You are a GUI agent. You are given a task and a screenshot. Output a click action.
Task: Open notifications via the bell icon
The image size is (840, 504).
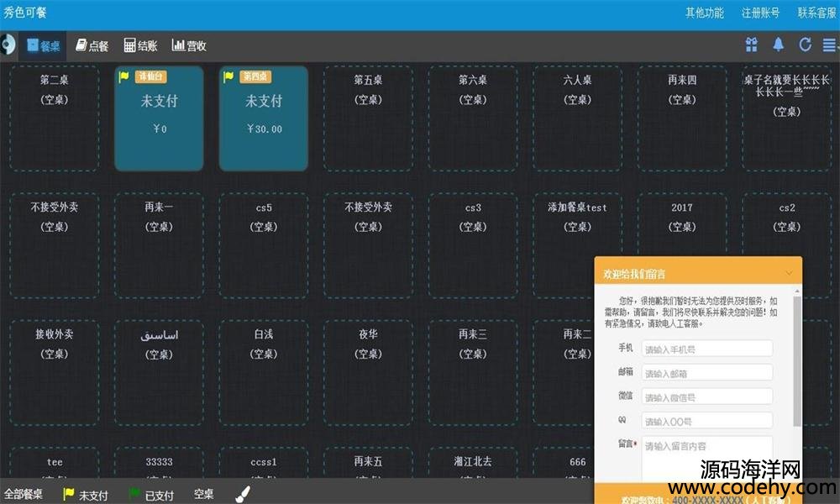(x=778, y=45)
